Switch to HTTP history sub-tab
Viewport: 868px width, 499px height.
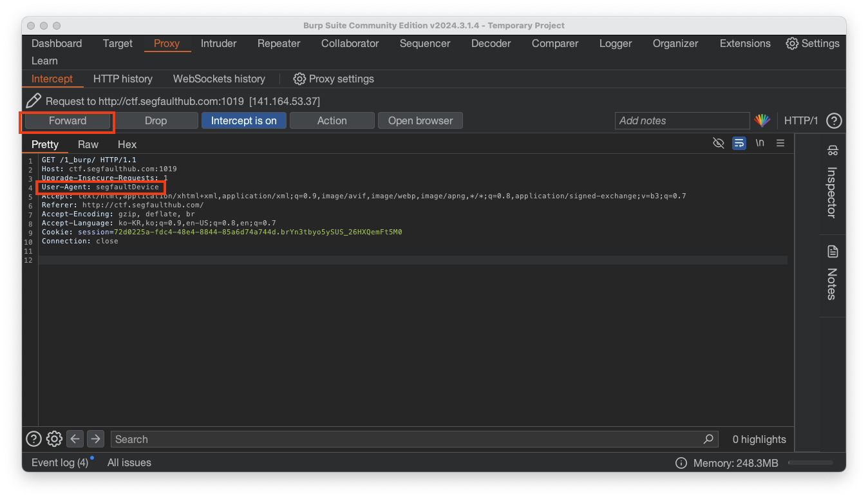(x=123, y=79)
